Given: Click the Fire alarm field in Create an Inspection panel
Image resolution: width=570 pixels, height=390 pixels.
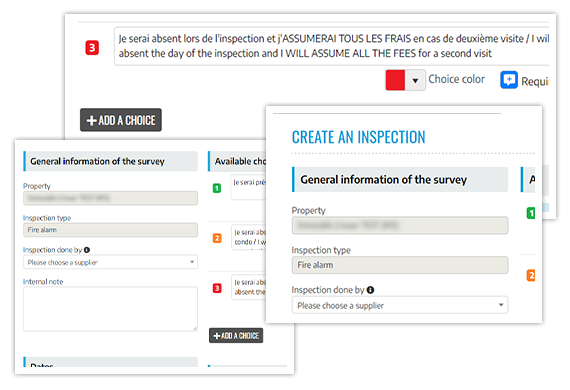Looking at the screenshot, I should [400, 265].
